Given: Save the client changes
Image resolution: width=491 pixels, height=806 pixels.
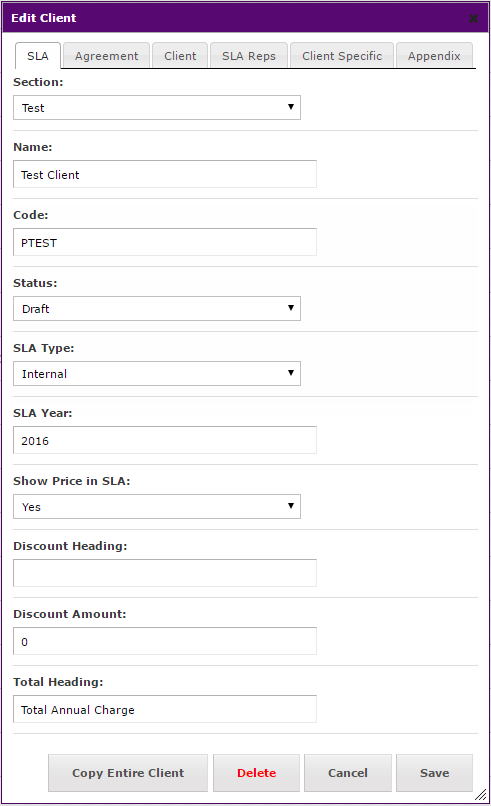Looking at the screenshot, I should 434,773.
